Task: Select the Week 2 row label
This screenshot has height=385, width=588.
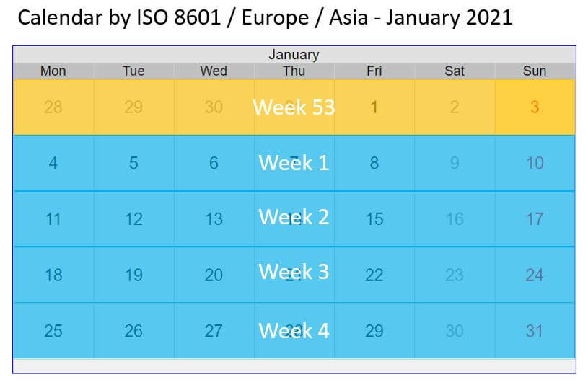Action: click(x=294, y=217)
